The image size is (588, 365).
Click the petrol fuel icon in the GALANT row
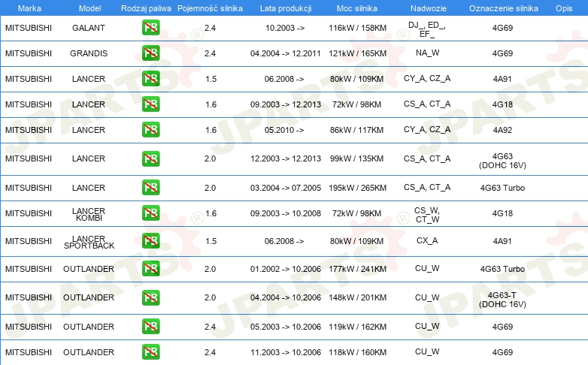(150, 27)
